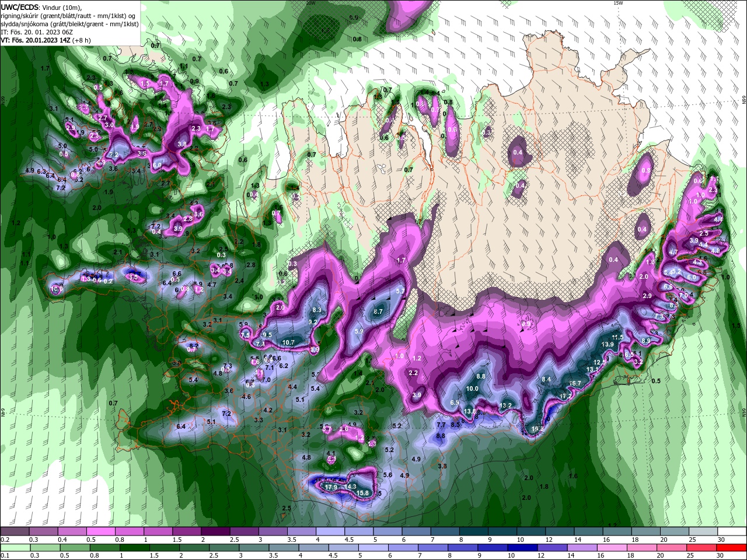Click the 17.2 precipitation value

point(566,396)
